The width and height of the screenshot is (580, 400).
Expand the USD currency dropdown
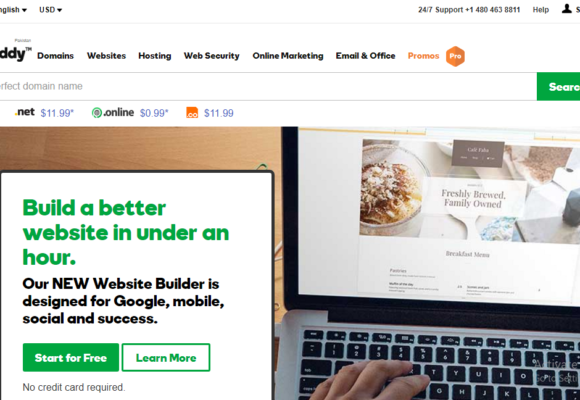tap(51, 10)
